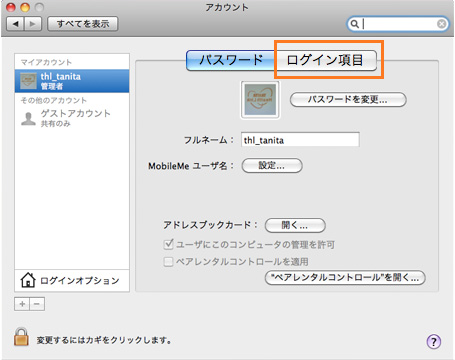
Task: Click the minus button to remove account
Action: point(37,304)
